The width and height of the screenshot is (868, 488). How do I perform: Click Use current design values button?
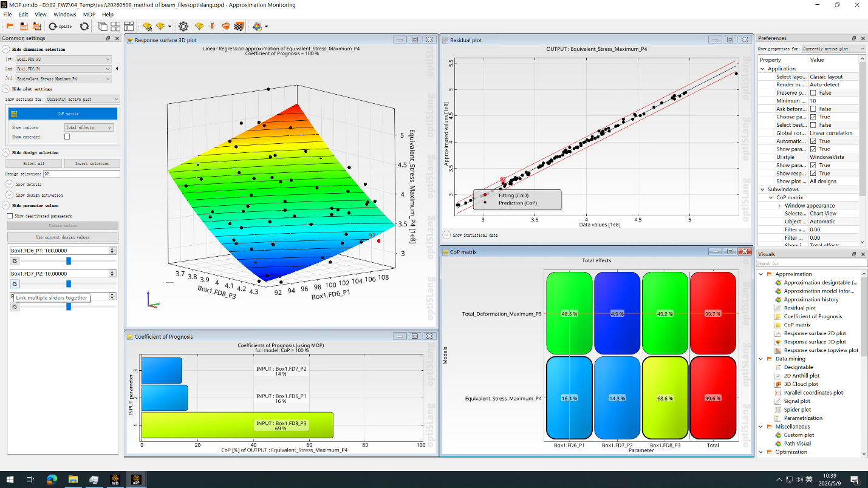(63, 237)
